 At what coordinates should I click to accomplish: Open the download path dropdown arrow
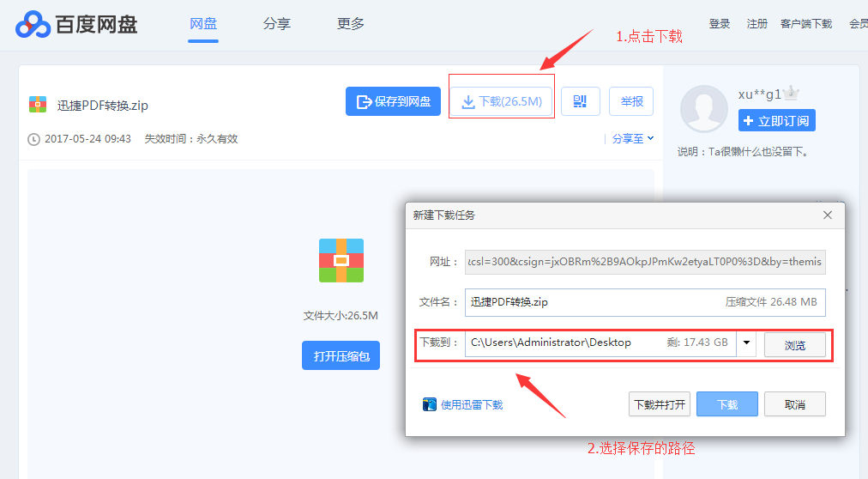tap(746, 343)
